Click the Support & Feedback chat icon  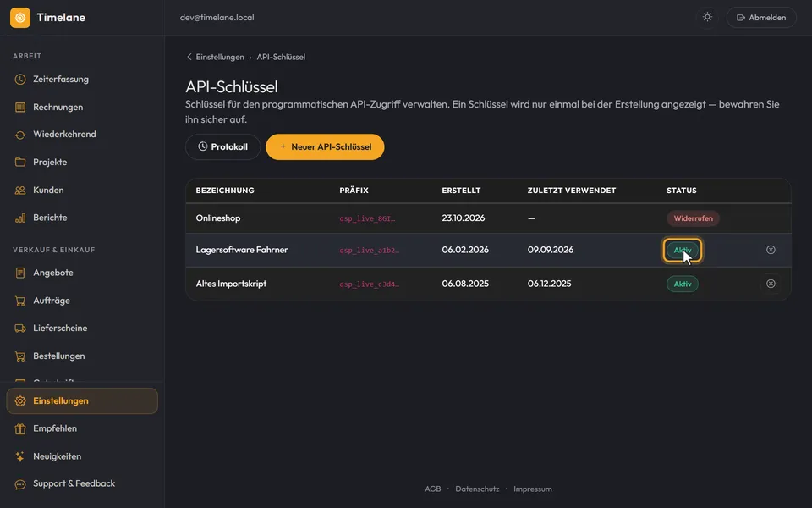click(20, 484)
